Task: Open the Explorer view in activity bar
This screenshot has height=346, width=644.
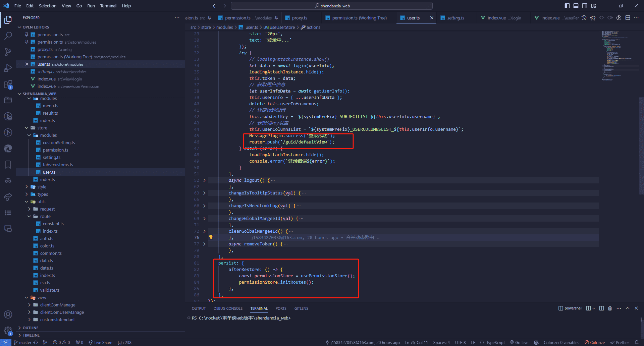Action: point(8,20)
